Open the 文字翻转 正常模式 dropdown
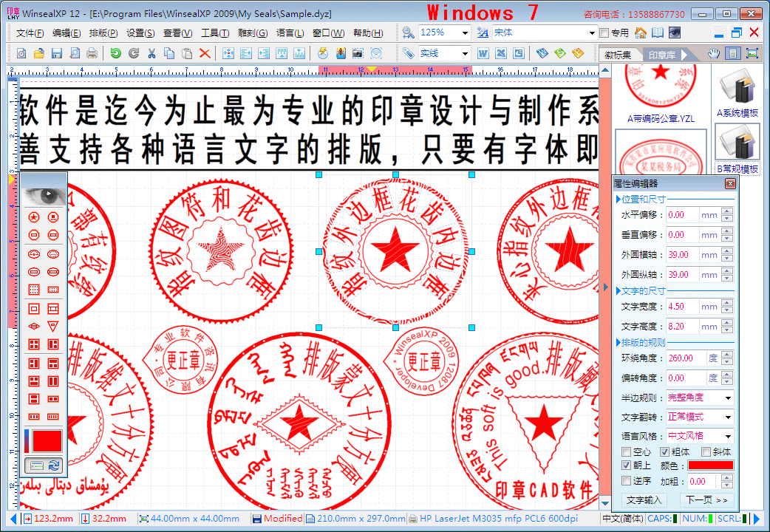The width and height of the screenshot is (770, 532). [x=728, y=417]
